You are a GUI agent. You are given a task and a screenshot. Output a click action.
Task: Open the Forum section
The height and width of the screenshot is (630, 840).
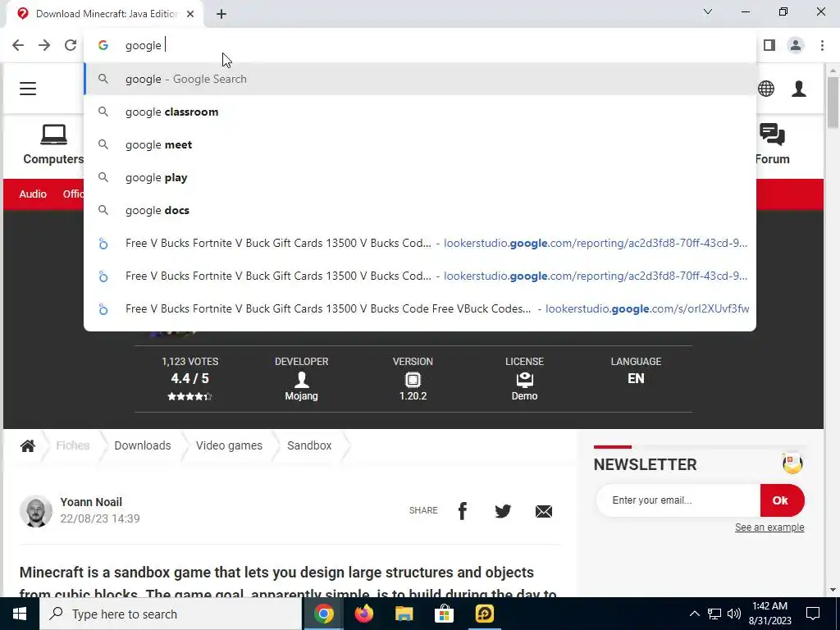point(772,144)
